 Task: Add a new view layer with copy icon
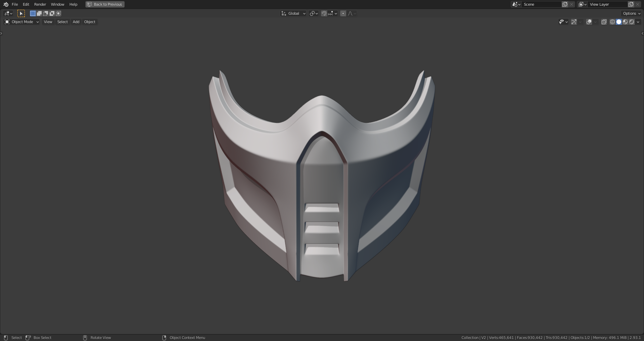pyautogui.click(x=631, y=4)
